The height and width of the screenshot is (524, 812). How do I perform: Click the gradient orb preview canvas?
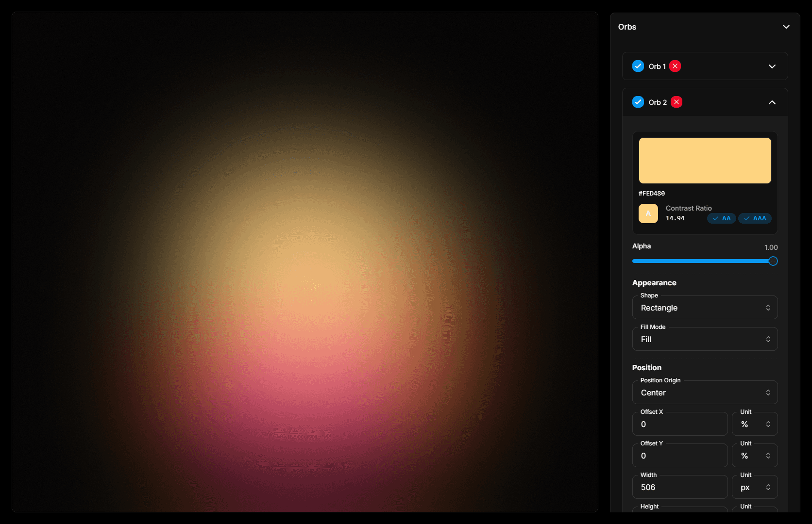click(x=305, y=262)
